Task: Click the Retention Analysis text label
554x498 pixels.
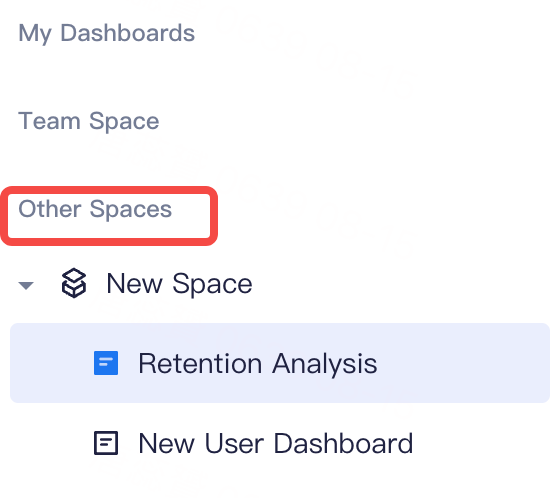Action: (258, 363)
